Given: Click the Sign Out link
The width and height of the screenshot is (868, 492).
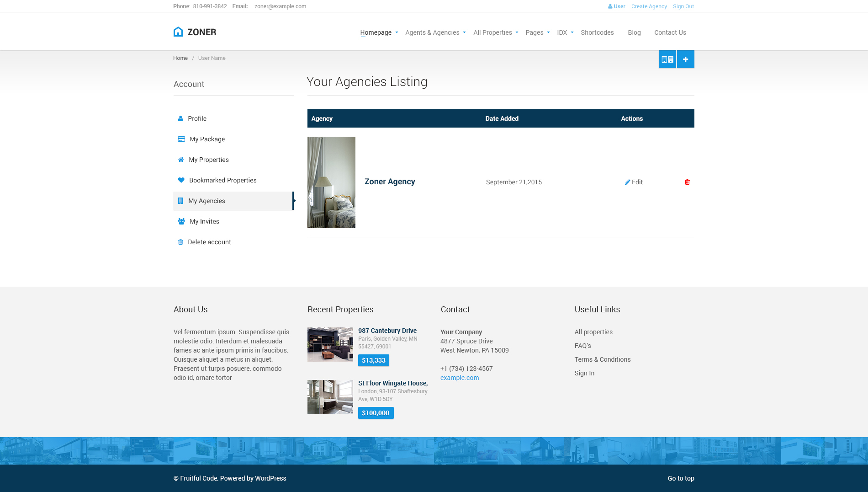Looking at the screenshot, I should pyautogui.click(x=683, y=6).
